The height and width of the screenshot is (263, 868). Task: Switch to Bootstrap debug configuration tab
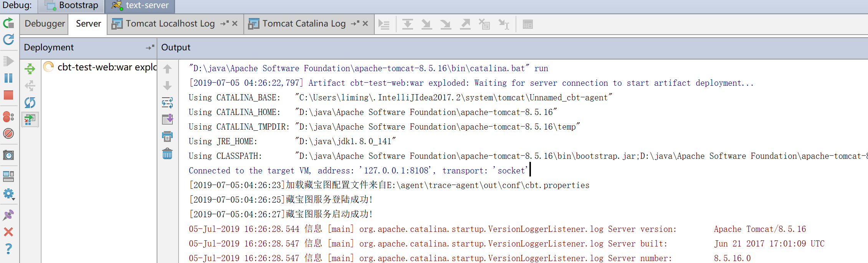71,6
